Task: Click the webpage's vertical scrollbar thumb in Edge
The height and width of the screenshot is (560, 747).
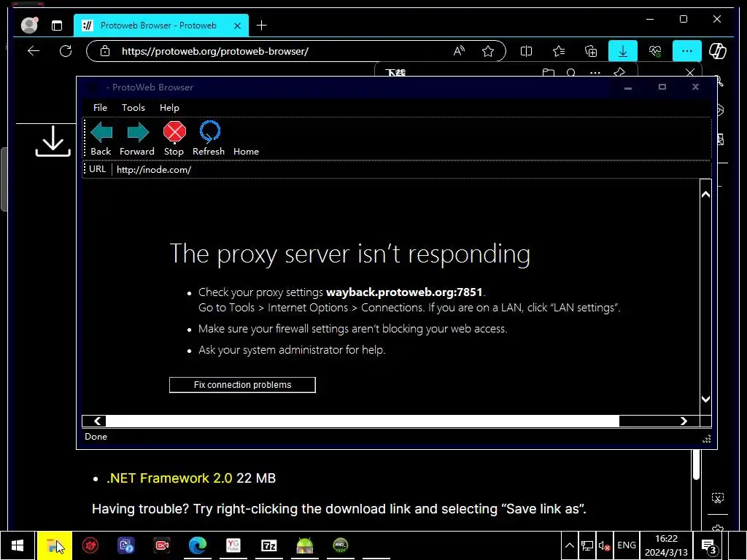Action: click(x=697, y=464)
